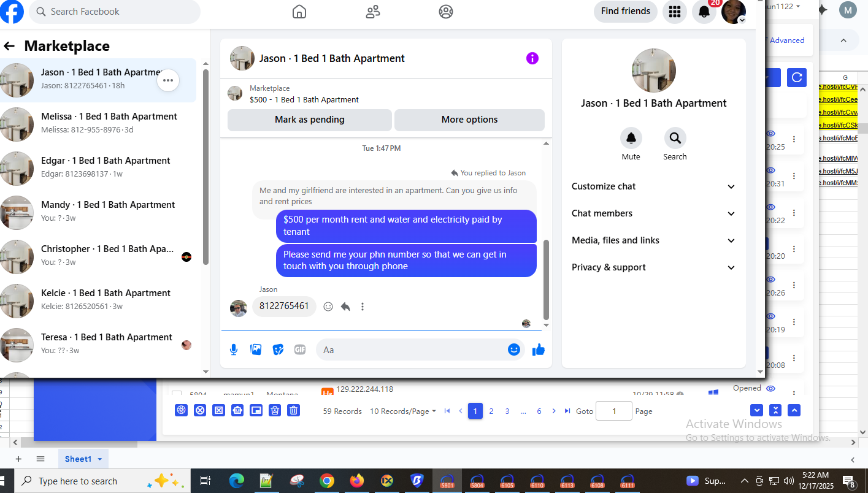Search in conversation with magnifier icon

coord(675,138)
